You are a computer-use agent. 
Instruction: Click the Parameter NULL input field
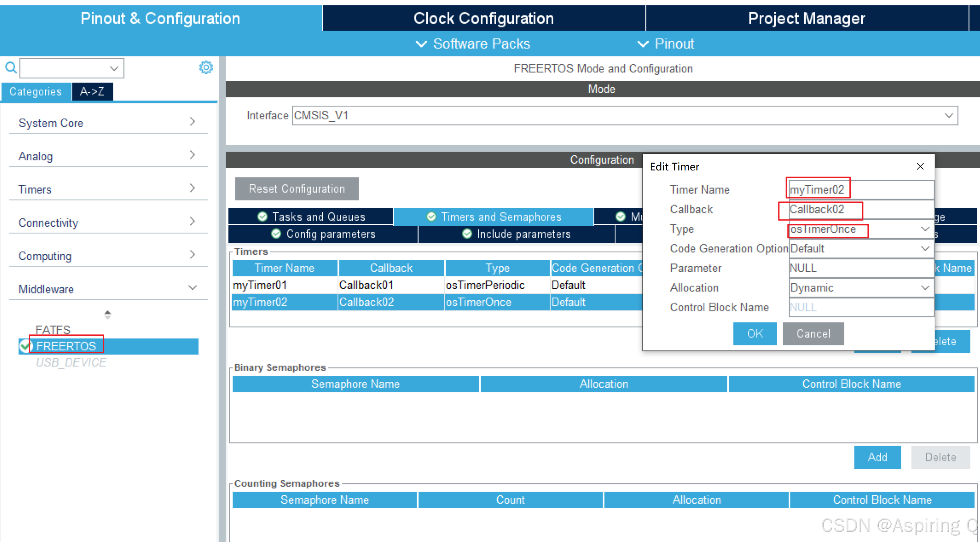(861, 268)
